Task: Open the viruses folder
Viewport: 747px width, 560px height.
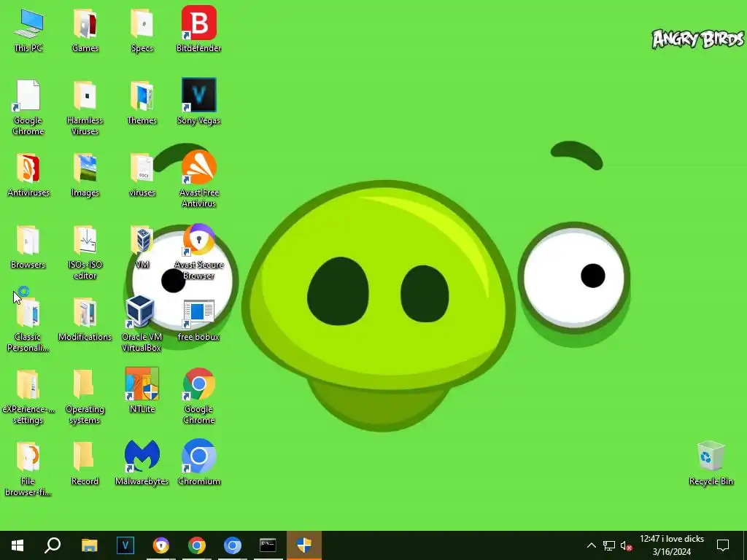Action: (142, 175)
